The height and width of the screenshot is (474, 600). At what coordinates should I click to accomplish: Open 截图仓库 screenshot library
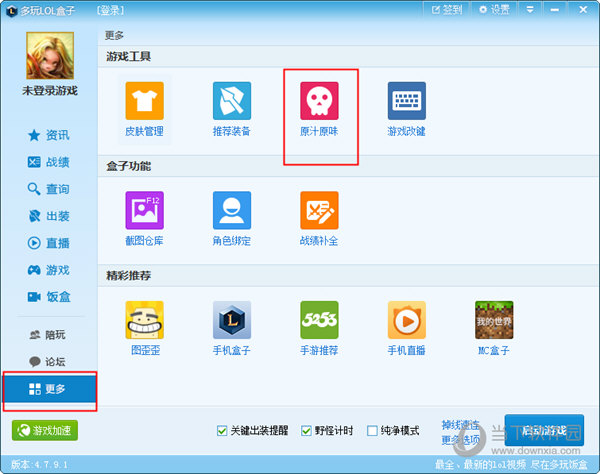click(144, 218)
